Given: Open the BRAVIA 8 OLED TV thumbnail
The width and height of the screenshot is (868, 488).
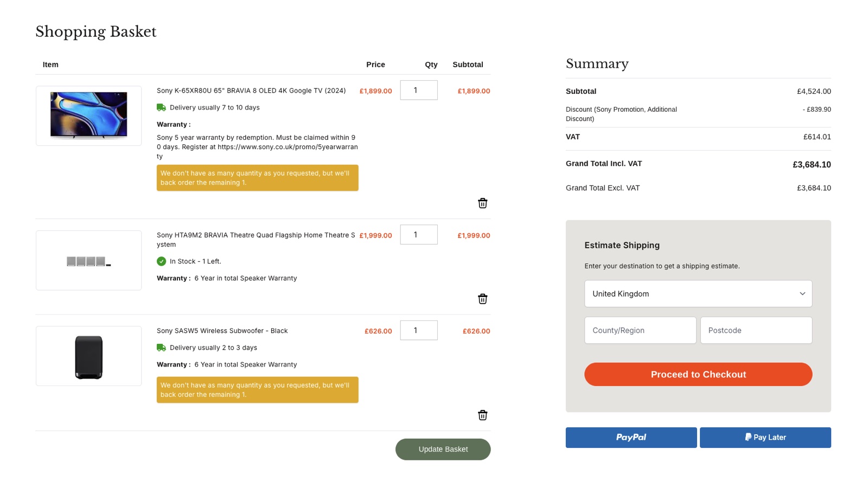Looking at the screenshot, I should tap(89, 115).
